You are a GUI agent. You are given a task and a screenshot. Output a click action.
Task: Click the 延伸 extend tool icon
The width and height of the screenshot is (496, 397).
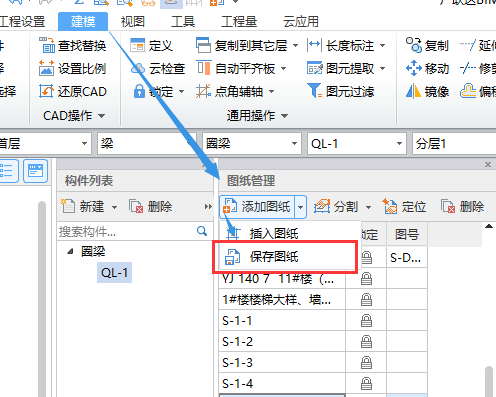[468, 45]
